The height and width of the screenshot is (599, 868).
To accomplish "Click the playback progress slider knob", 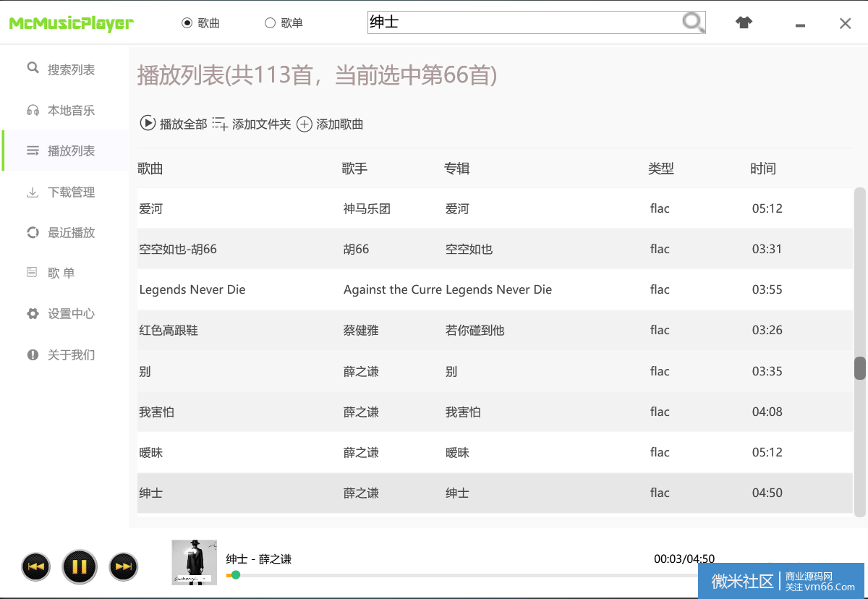I will [x=235, y=575].
